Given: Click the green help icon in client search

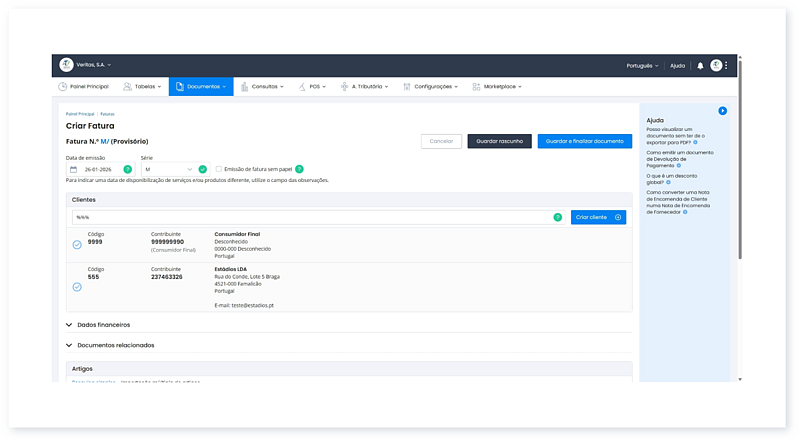Looking at the screenshot, I should pyautogui.click(x=558, y=217).
